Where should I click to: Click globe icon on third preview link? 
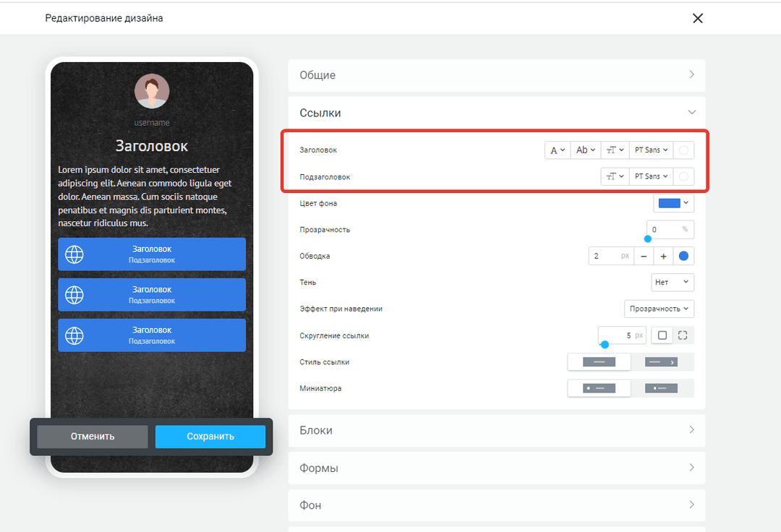(x=74, y=335)
